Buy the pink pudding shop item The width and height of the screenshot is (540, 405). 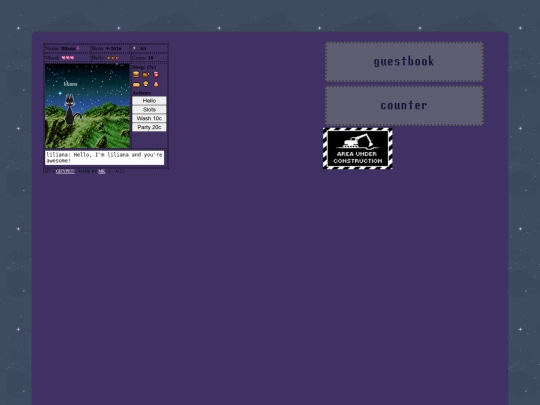[x=156, y=84]
